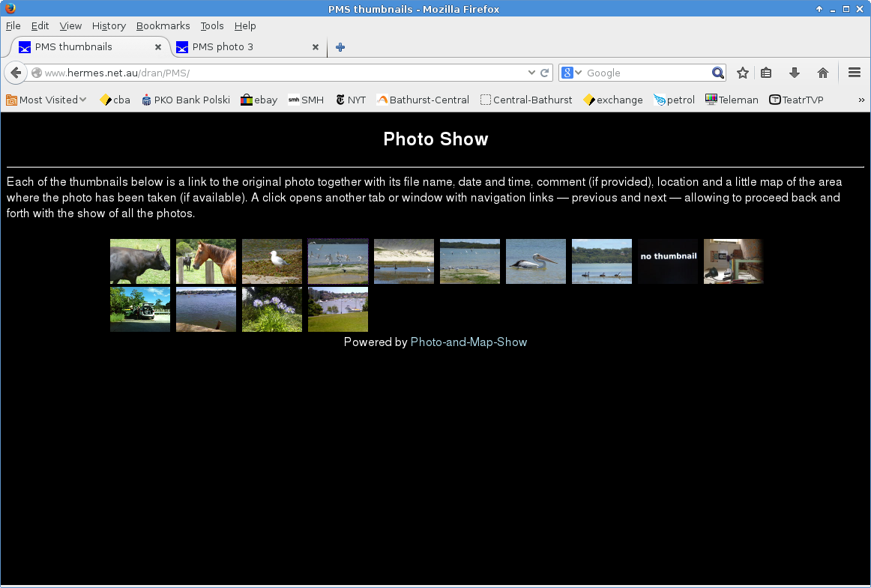The image size is (871, 588).
Task: Open the black cow thumbnail
Action: click(140, 261)
